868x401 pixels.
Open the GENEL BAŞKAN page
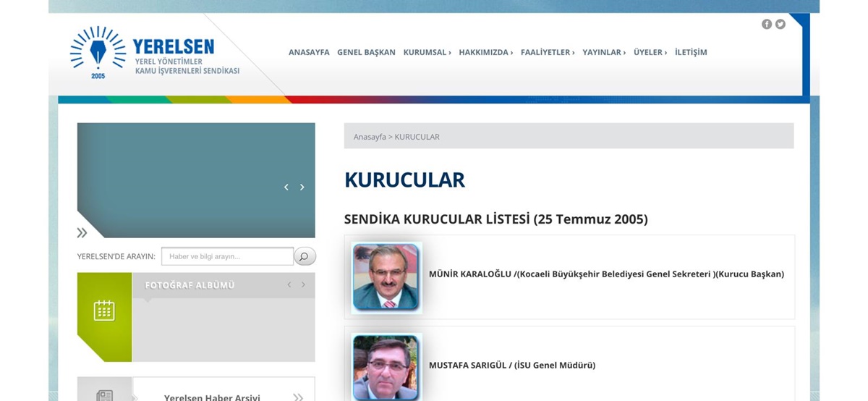pyautogui.click(x=366, y=52)
